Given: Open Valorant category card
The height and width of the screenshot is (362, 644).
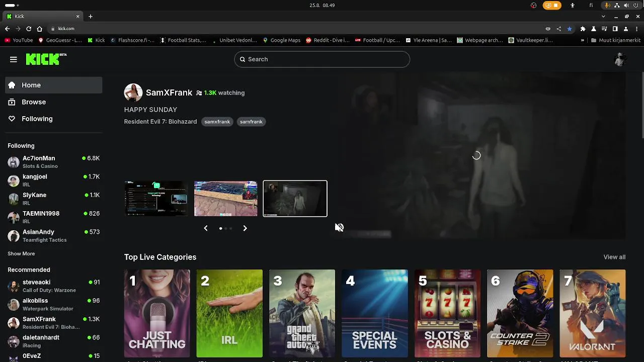Looking at the screenshot, I should 593,313.
